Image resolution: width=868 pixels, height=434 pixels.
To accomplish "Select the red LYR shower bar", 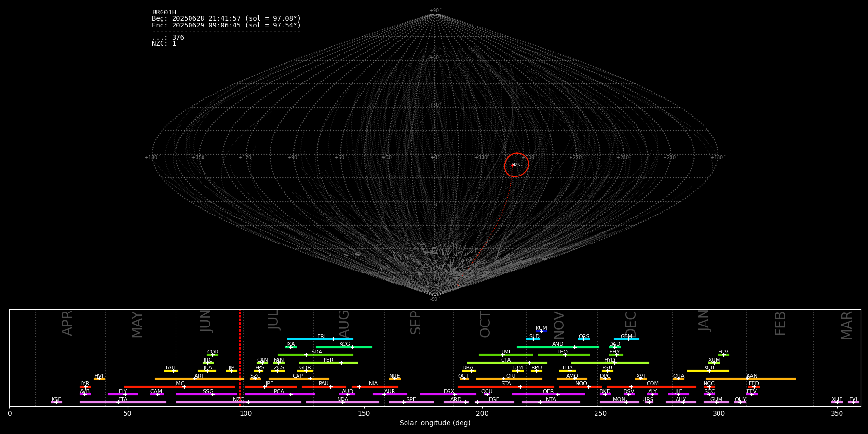I will pyautogui.click(x=85, y=387).
